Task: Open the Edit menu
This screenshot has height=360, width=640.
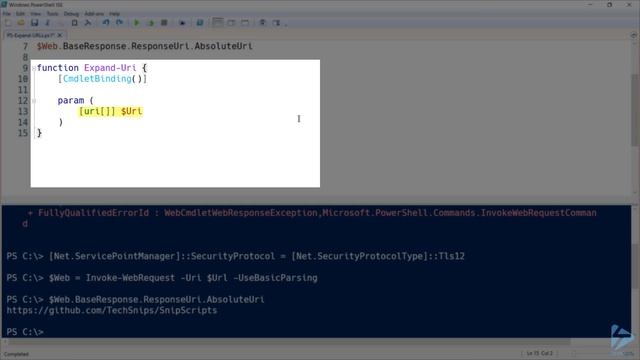Action: tap(20, 13)
